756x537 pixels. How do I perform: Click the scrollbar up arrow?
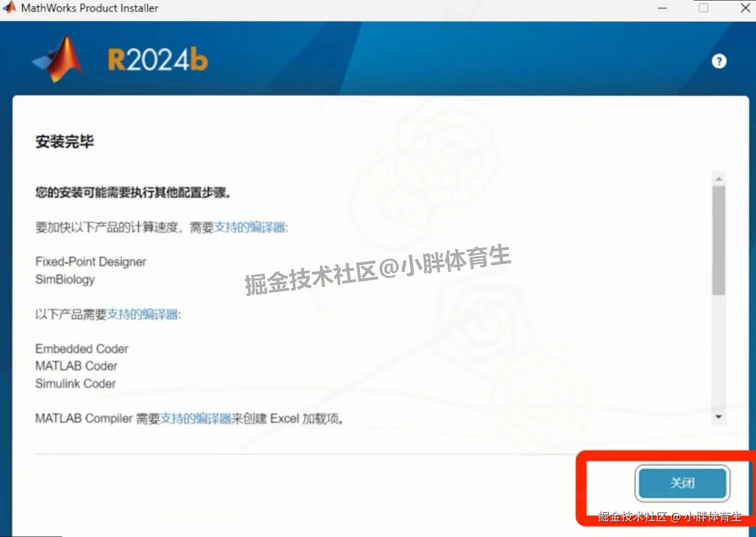[718, 178]
